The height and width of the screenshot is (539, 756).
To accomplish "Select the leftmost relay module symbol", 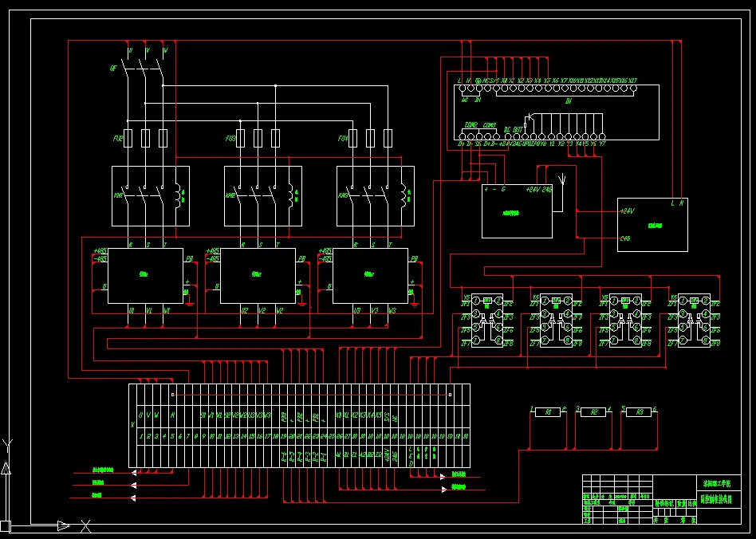I will point(487,321).
